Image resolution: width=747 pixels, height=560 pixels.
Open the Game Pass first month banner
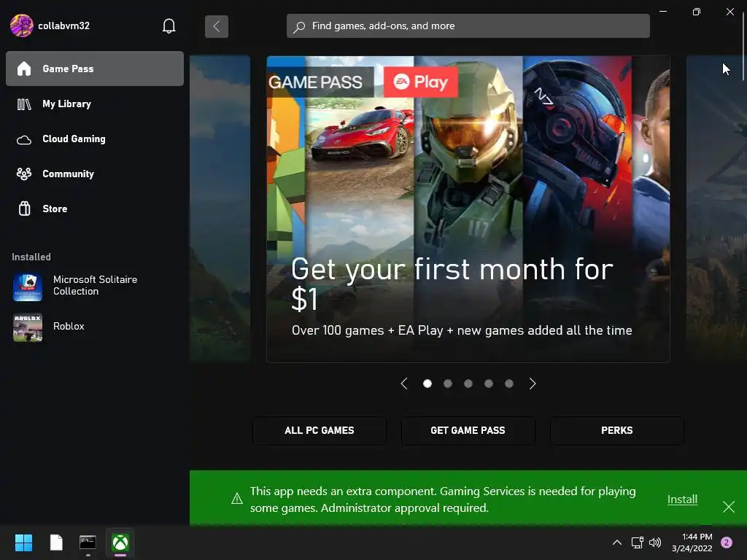pos(468,209)
